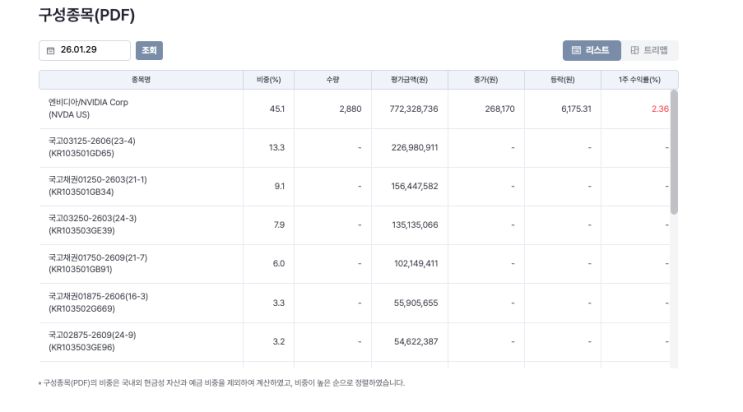This screenshot has height=412, width=743.
Task: Switch to 트리맵 treemap view
Action: tap(650, 50)
